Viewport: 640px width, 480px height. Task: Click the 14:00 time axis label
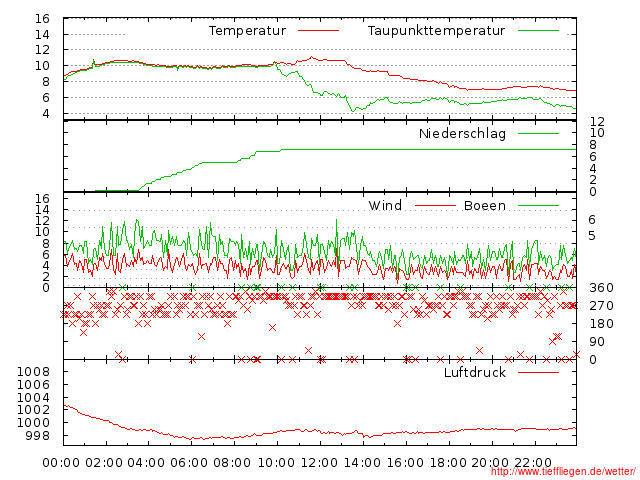(x=362, y=463)
